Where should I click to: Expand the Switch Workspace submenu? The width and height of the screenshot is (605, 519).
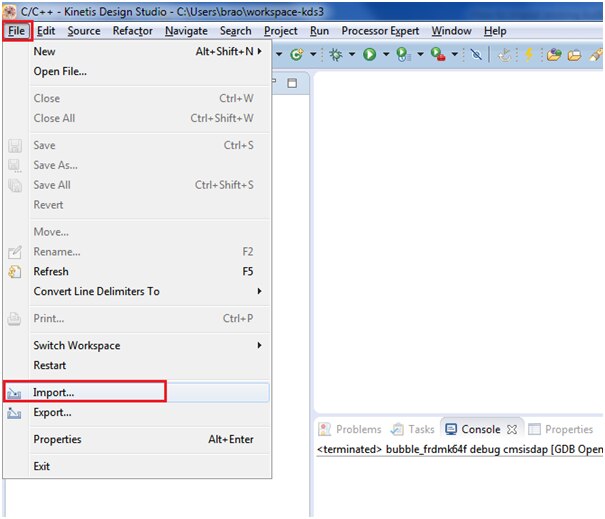259,345
